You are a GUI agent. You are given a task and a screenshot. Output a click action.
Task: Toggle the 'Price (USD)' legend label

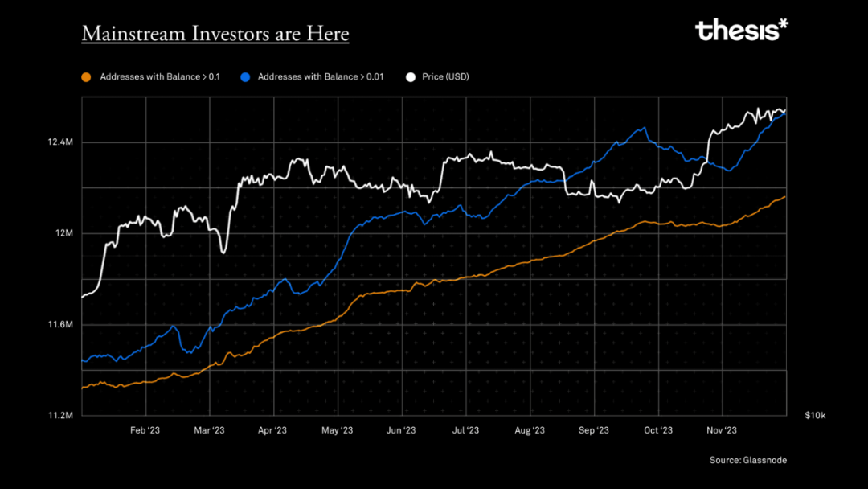(445, 77)
